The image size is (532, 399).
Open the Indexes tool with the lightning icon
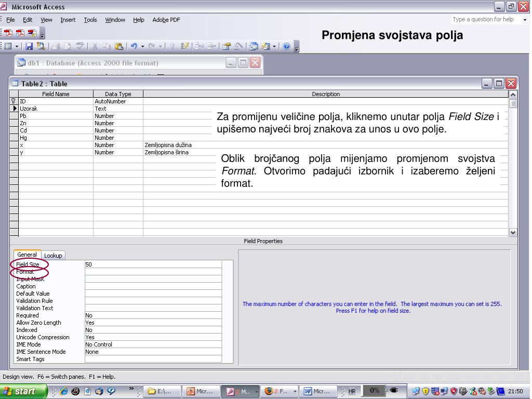pos(184,46)
